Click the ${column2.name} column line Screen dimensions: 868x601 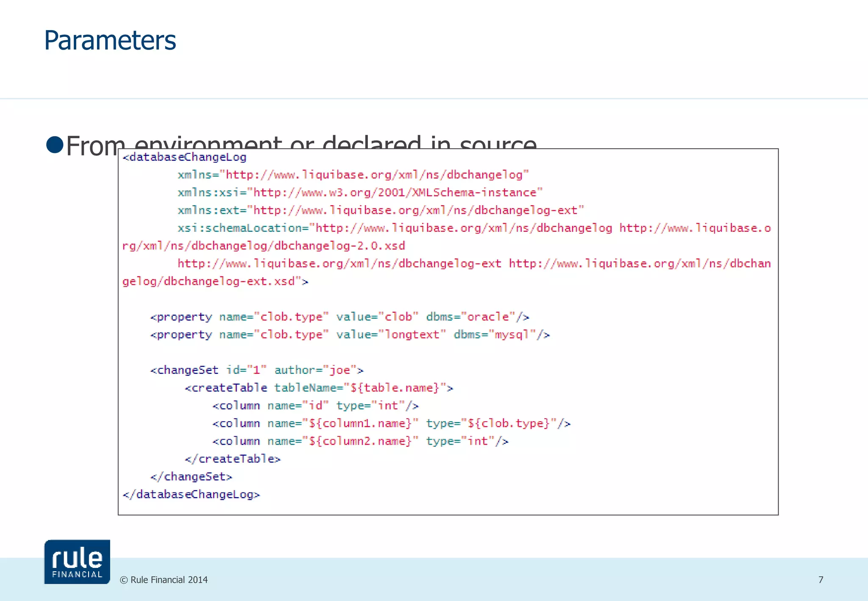[x=360, y=442]
